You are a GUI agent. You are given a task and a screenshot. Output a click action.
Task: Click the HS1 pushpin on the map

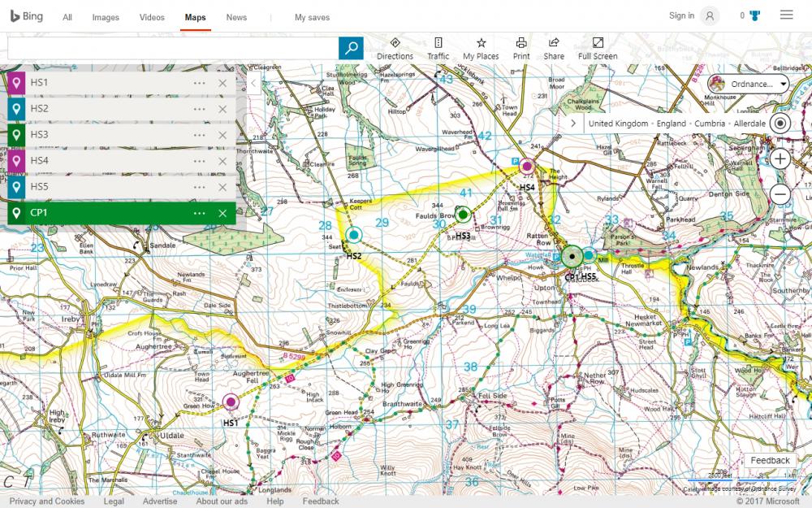pos(231,402)
